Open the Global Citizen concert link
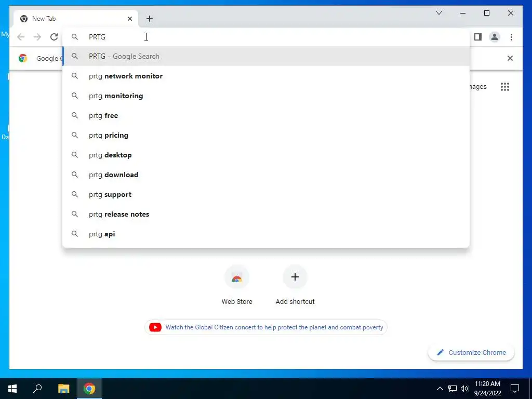Viewport: 532px width, 399px height. (274, 327)
